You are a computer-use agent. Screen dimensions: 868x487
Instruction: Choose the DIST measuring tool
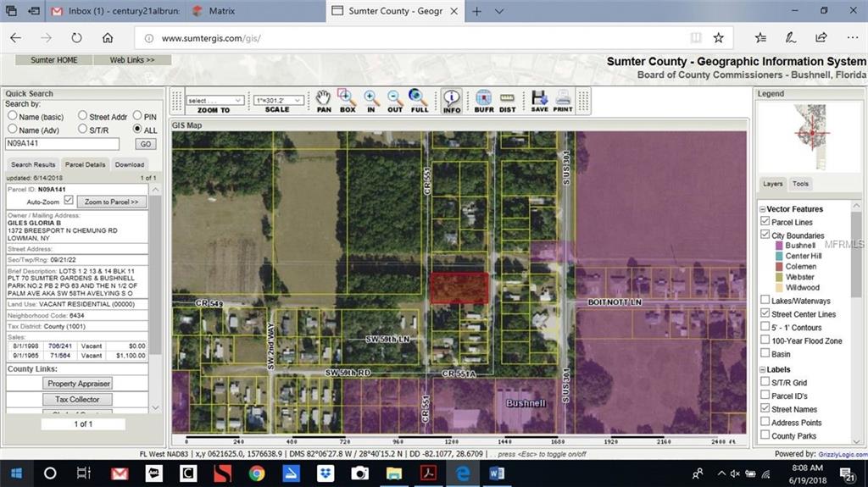(507, 99)
